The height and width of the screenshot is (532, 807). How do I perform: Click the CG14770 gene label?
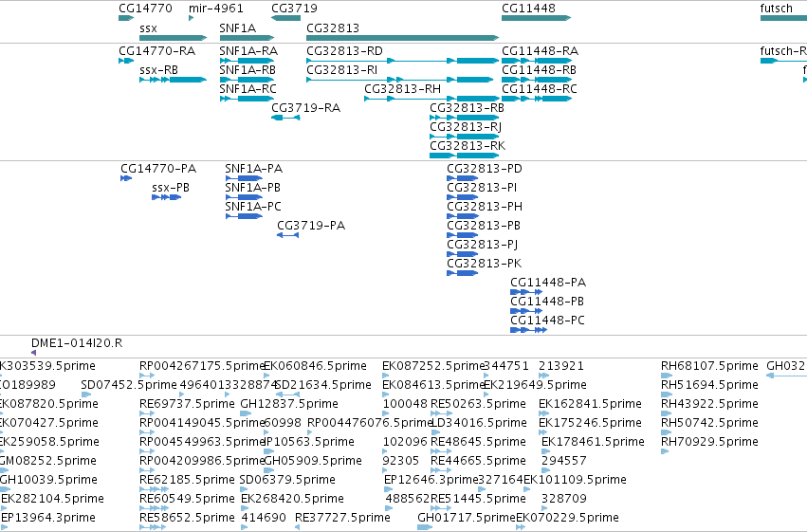(x=145, y=9)
